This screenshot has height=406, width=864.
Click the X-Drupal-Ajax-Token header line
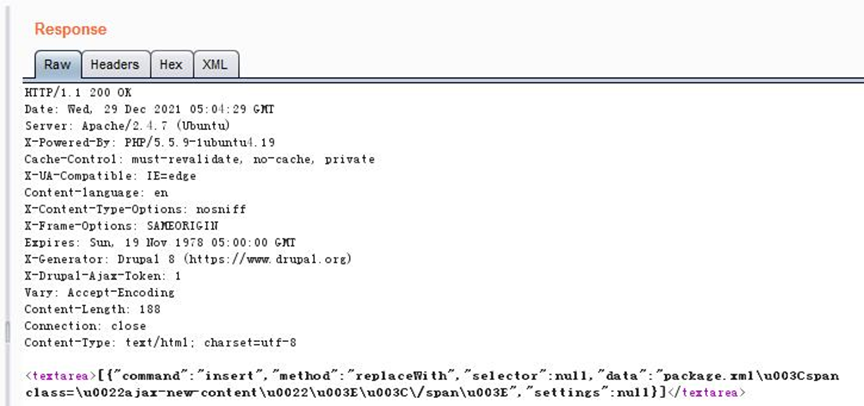click(x=102, y=276)
